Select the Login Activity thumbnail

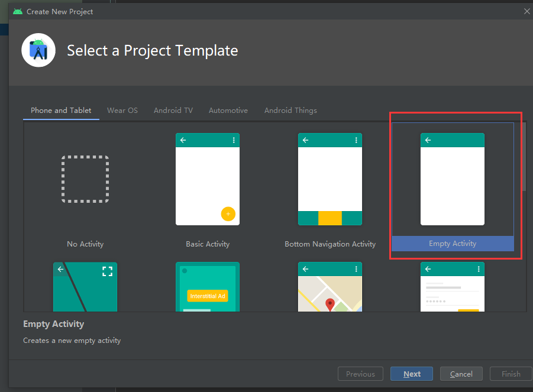pyautogui.click(x=453, y=287)
